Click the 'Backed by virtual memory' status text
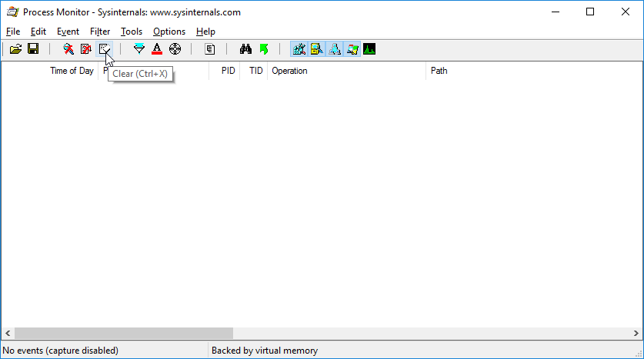Screen dimensions: 644x359 click(x=265, y=351)
